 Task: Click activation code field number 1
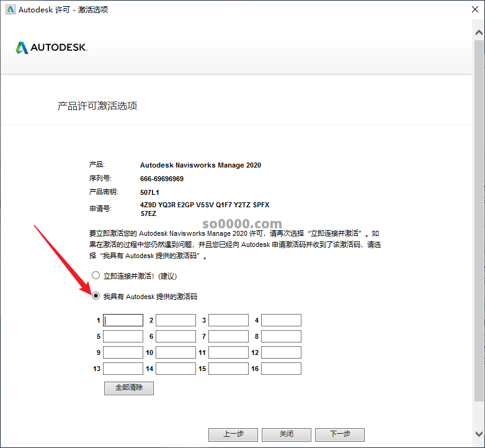(123, 320)
